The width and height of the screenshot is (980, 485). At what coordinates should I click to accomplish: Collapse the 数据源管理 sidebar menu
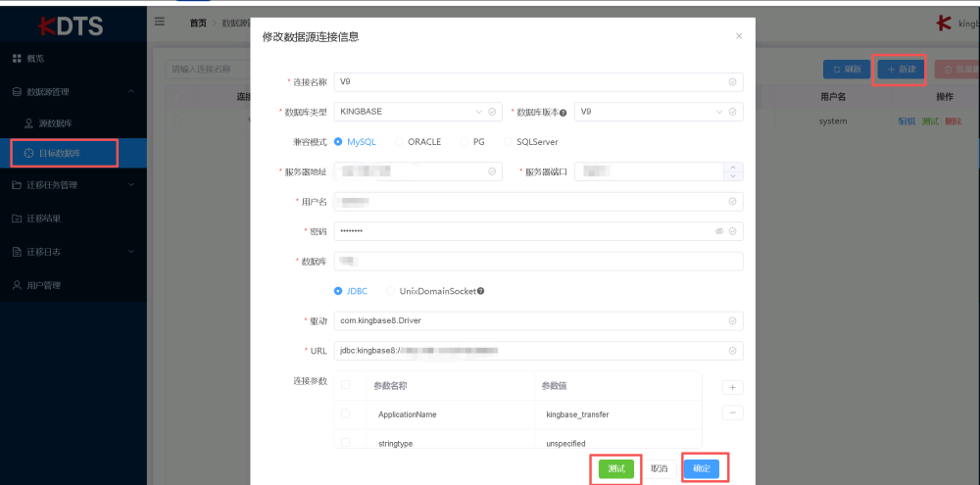[73, 92]
